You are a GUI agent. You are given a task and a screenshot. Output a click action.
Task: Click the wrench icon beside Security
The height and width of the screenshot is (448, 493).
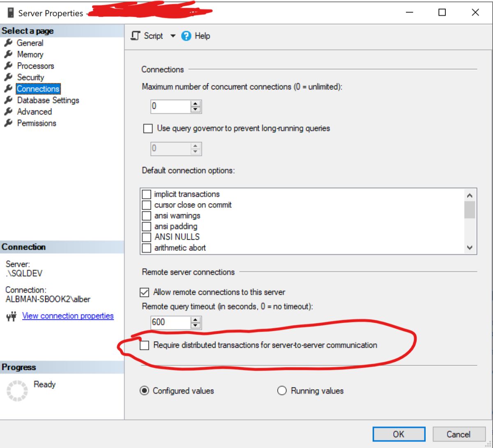click(x=8, y=77)
